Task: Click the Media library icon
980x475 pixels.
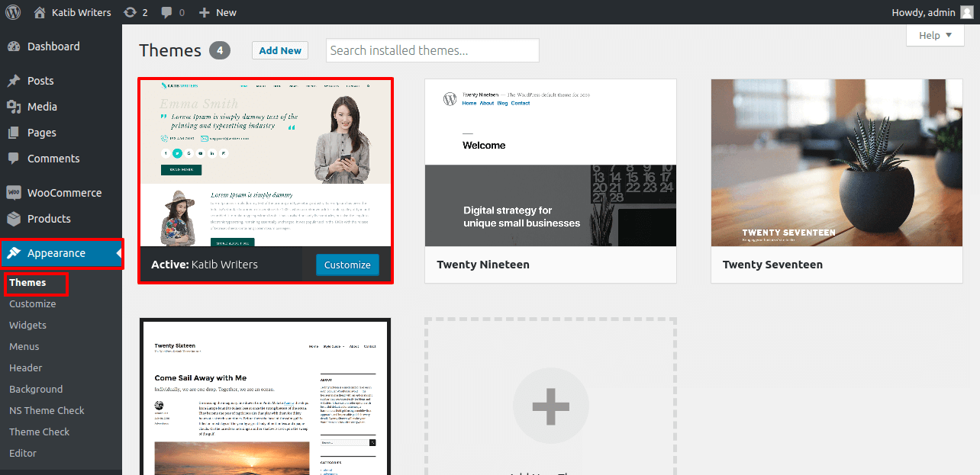Action: [x=14, y=107]
